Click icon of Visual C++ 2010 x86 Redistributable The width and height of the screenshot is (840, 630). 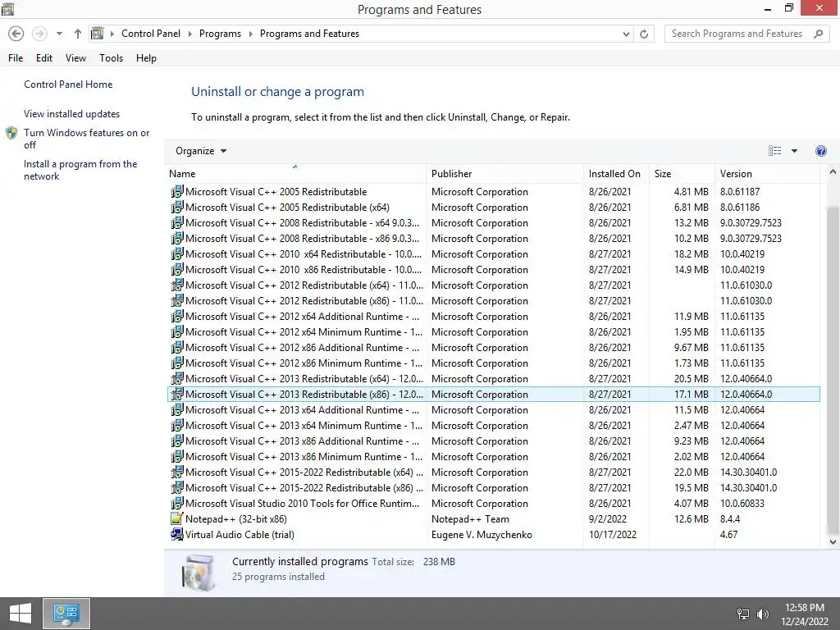point(177,269)
